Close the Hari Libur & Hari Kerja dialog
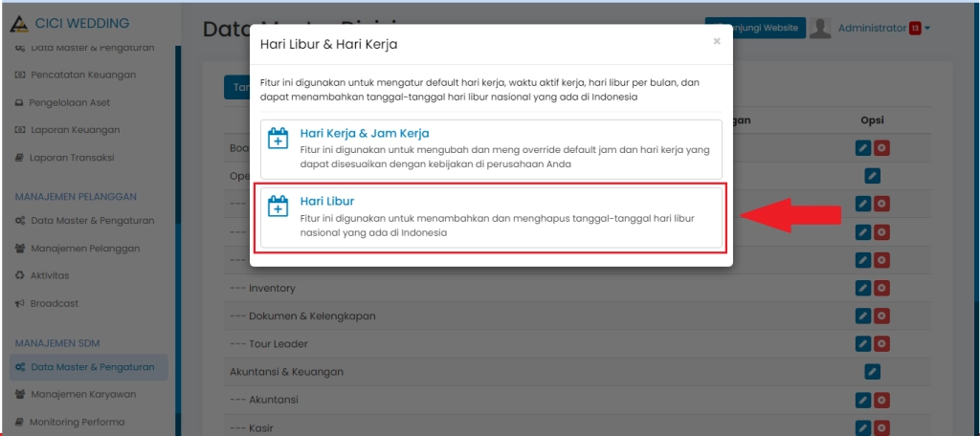Screen dimensions: 980x436 (717, 41)
